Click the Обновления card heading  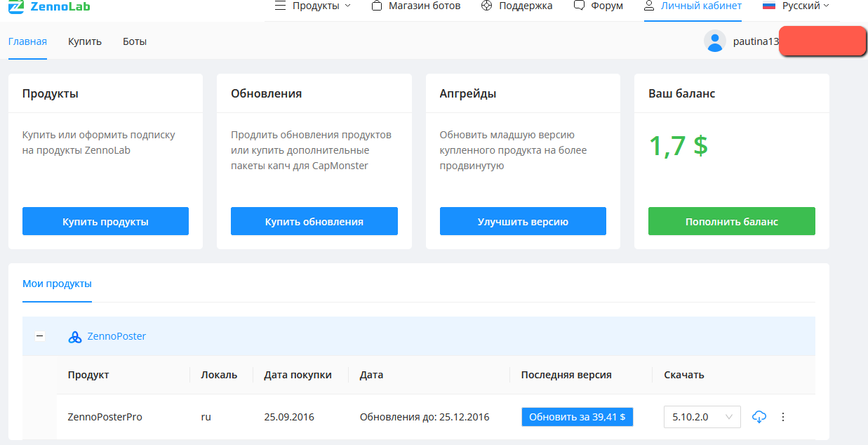[x=267, y=93]
